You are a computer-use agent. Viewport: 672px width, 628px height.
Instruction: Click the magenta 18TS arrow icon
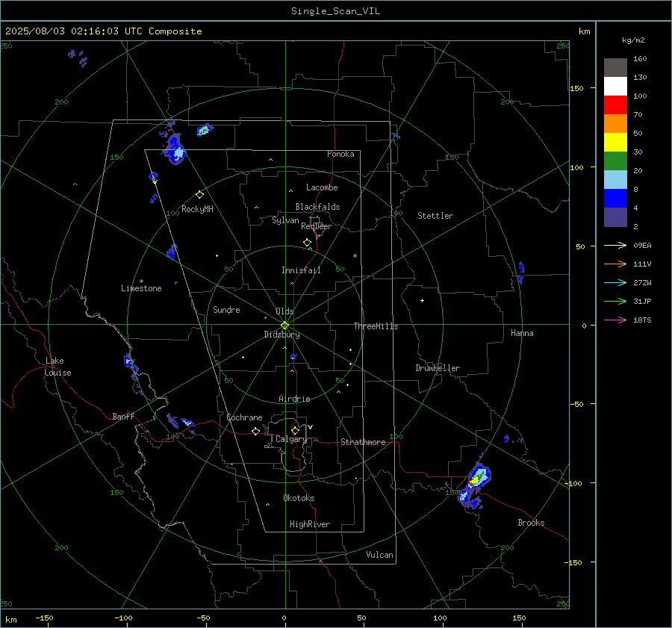[x=615, y=320]
